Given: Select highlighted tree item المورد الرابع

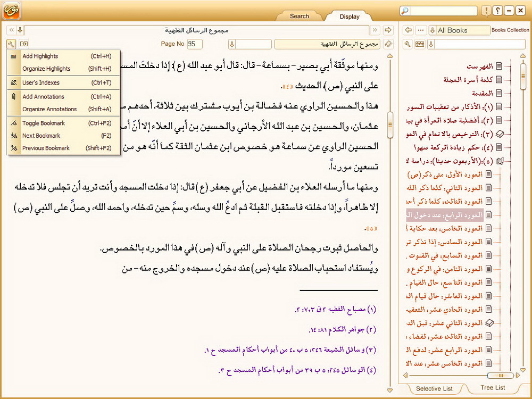Looking at the screenshot, I should (x=445, y=215).
